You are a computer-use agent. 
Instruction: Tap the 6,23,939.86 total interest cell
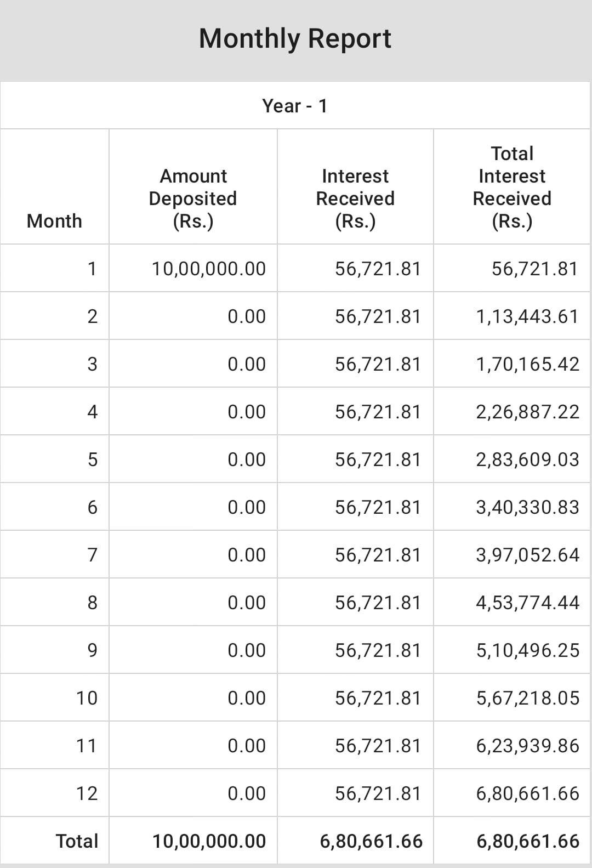point(527,746)
